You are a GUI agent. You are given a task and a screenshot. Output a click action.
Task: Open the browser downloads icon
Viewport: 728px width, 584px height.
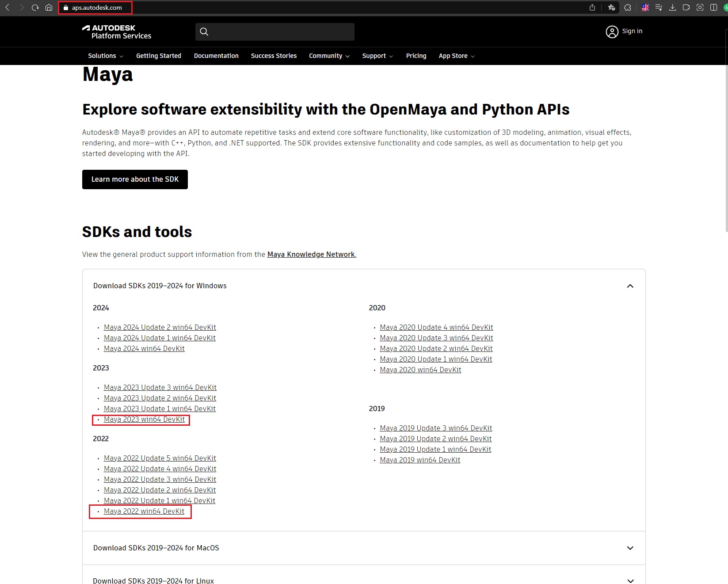point(672,8)
